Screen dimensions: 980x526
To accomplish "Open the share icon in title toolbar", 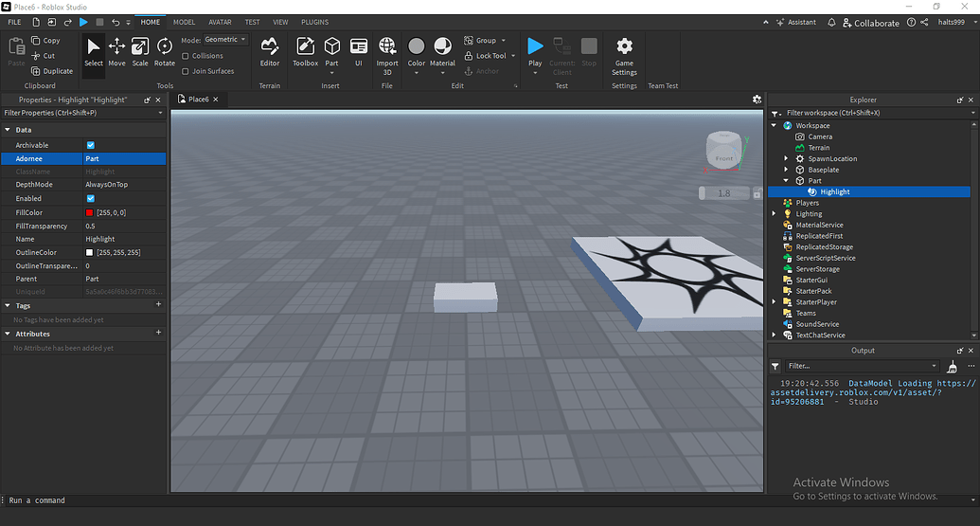I will tap(924, 23).
